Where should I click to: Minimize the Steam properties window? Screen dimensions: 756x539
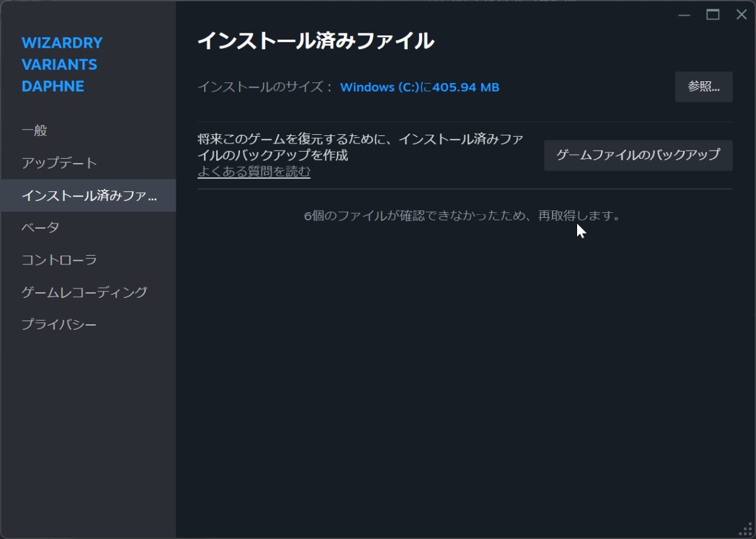pos(684,14)
